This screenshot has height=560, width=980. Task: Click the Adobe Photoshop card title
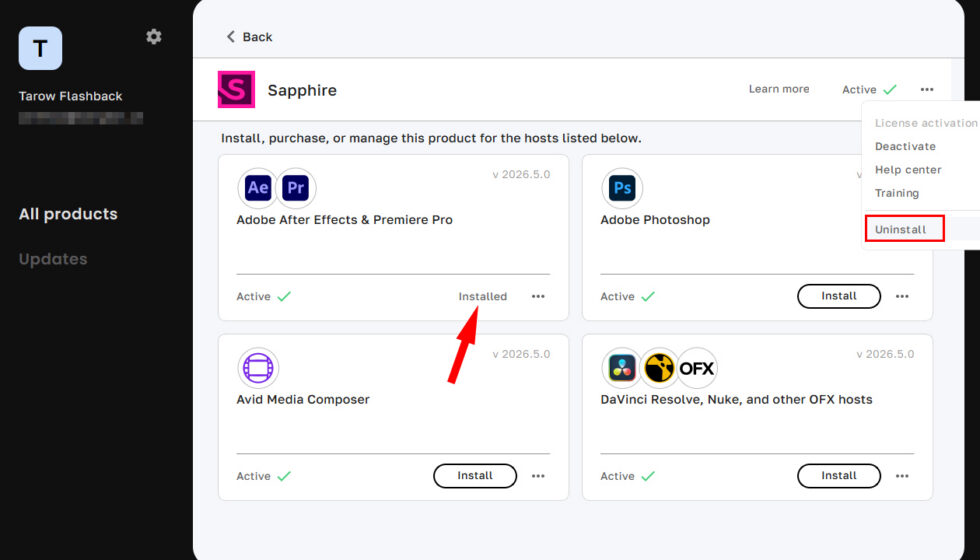pos(655,220)
